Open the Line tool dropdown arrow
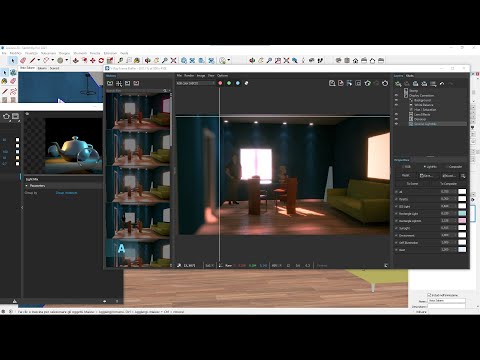Image resolution: width=480 pixels, height=360 pixels. (38, 60)
